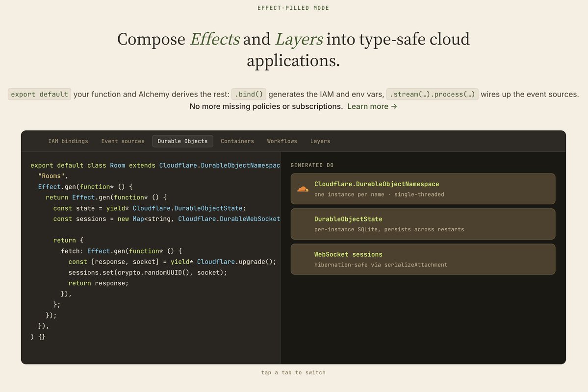Screen dimensions: 588x392
Task: Click the '.bind()' inline code chip
Action: click(249, 95)
